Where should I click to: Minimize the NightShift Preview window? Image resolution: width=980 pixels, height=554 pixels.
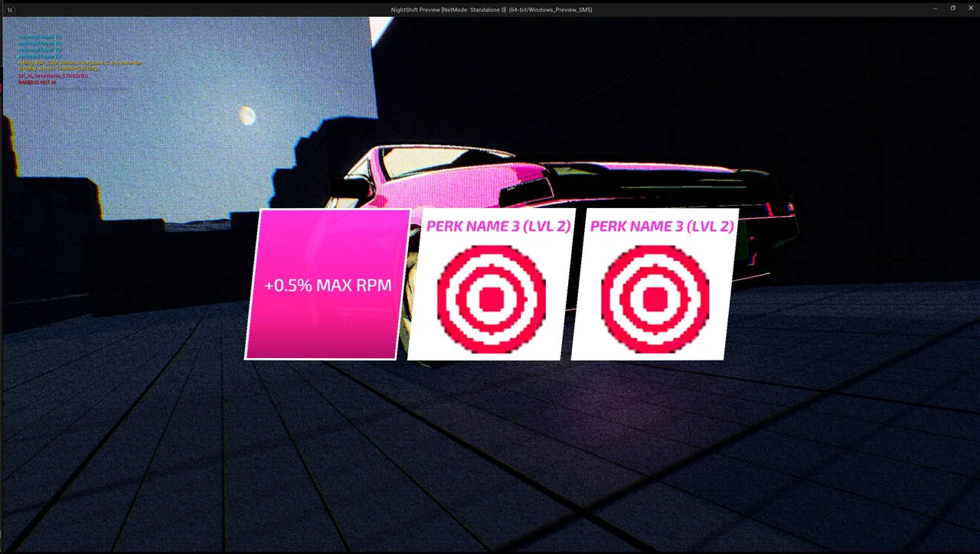point(935,8)
